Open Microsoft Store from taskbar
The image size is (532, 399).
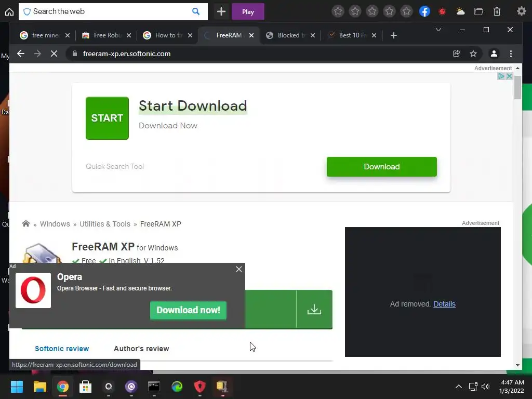tap(86, 387)
